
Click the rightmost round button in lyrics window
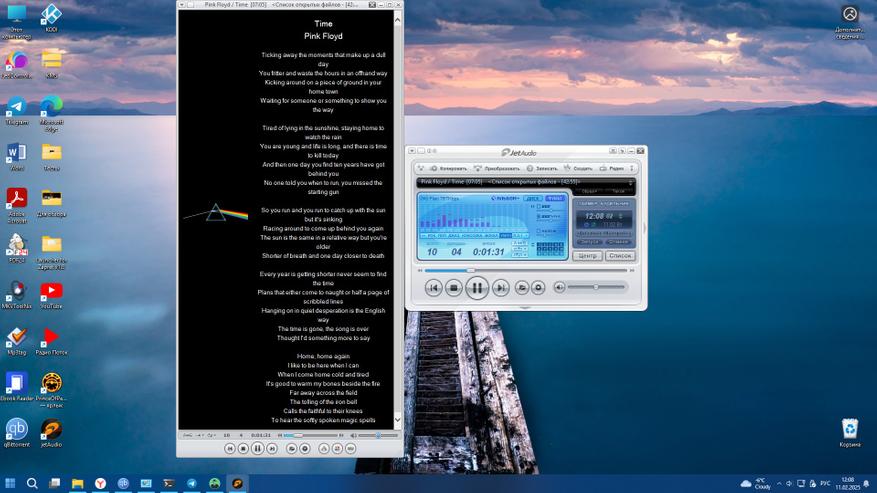pyautogui.click(x=351, y=448)
